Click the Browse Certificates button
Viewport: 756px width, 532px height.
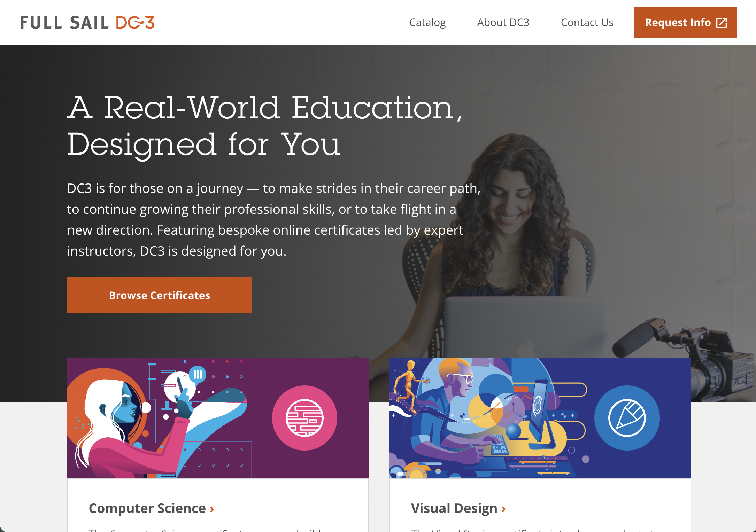[159, 295]
